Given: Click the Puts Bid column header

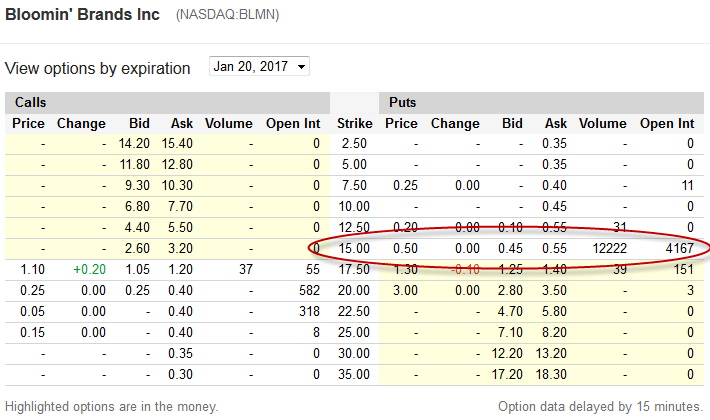Looking at the screenshot, I should [512, 124].
